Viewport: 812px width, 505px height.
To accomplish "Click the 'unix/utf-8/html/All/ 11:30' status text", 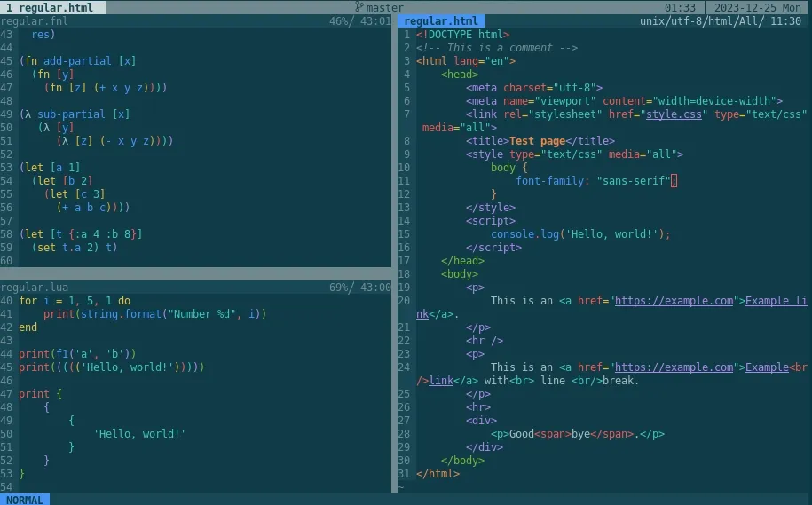I will point(721,21).
